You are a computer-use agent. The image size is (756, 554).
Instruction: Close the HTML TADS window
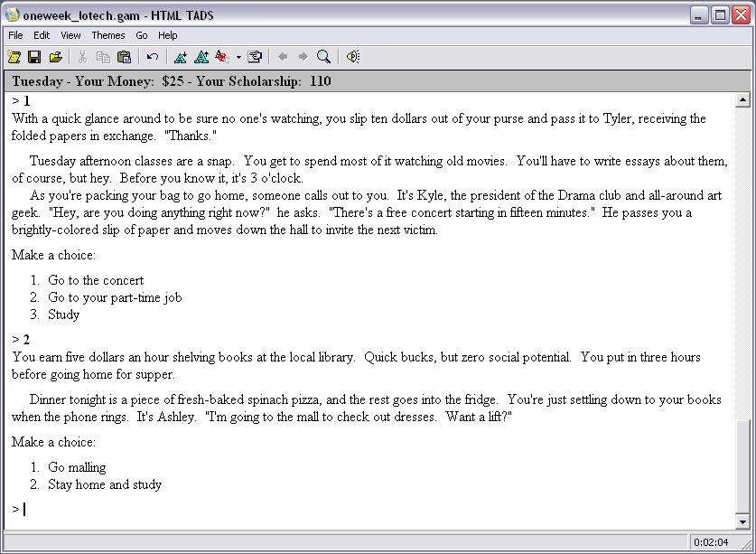741,15
